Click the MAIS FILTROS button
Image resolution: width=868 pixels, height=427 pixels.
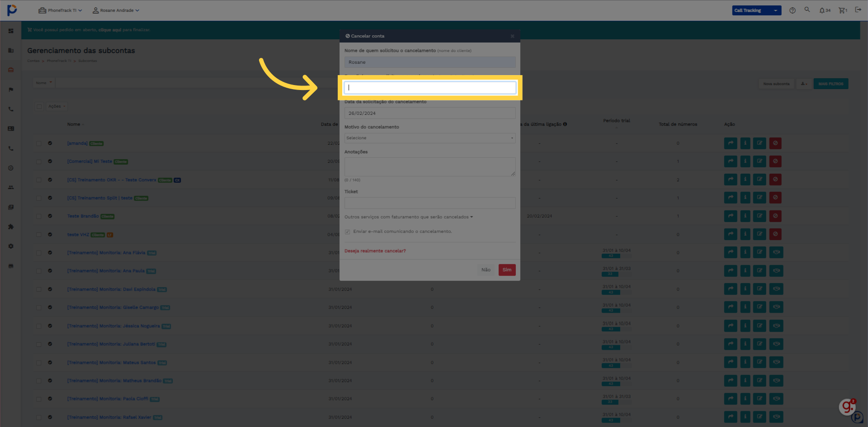pyautogui.click(x=831, y=84)
